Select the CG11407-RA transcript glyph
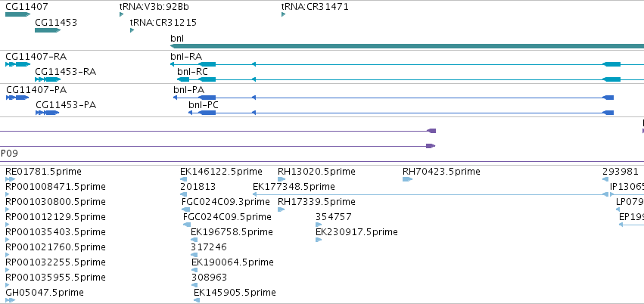 [17, 64]
